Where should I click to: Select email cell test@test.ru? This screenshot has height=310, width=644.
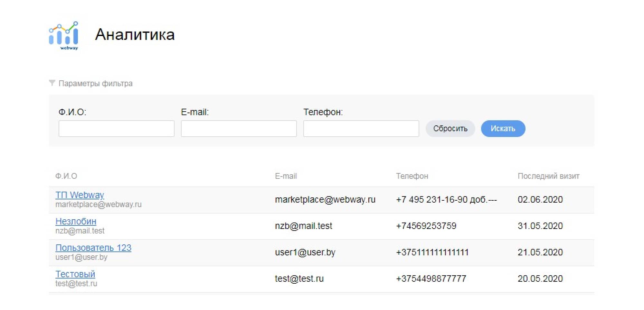click(x=299, y=279)
